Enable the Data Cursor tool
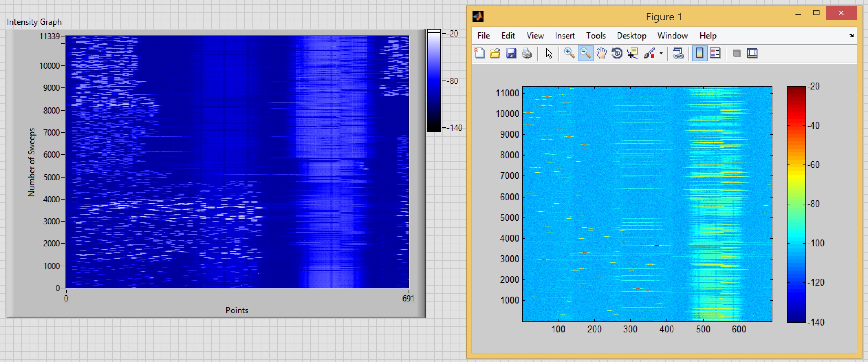The image size is (868, 362). pos(633,53)
